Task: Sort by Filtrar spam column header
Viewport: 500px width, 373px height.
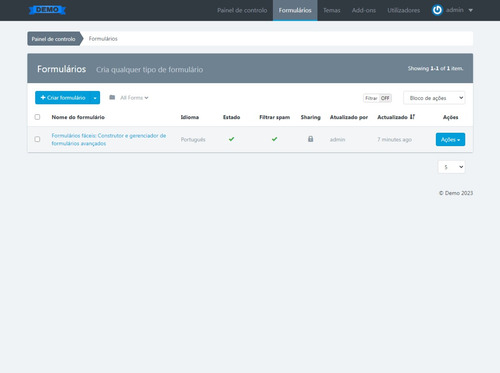Action: (x=274, y=117)
